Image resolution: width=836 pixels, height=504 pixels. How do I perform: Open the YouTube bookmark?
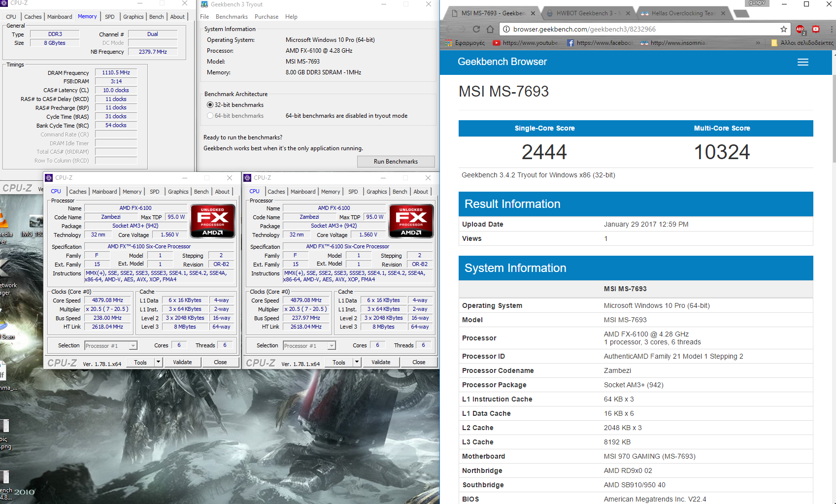[525, 43]
